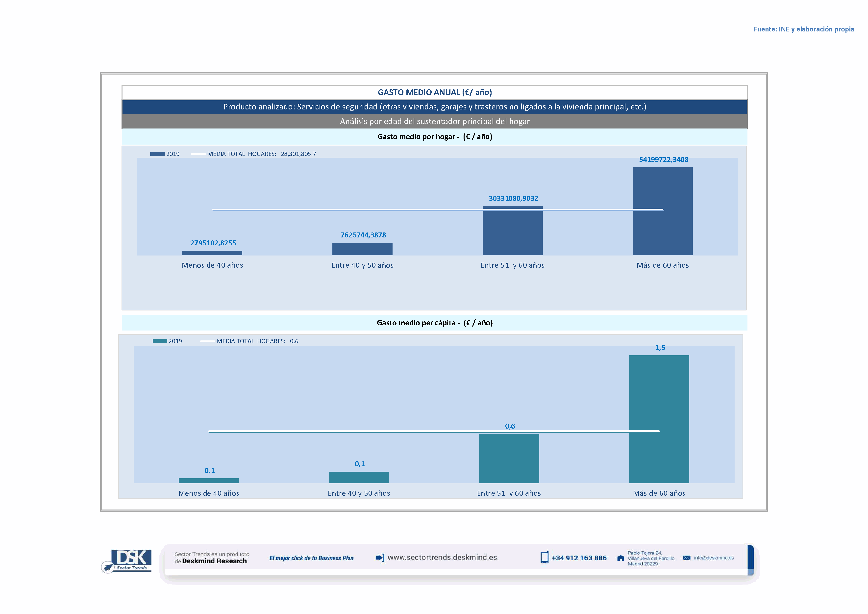868x614 pixels.
Task: Click the arrow icon beside website URL
Action: tap(380, 558)
